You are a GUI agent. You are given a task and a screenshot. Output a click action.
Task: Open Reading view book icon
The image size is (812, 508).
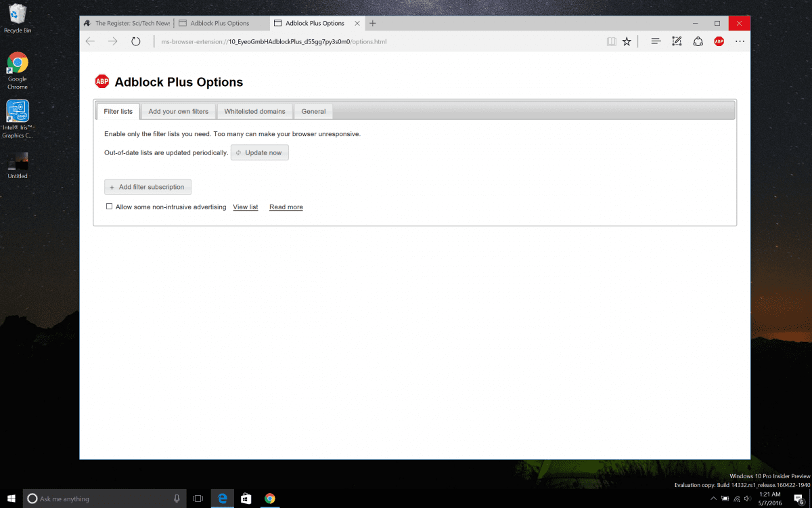tap(612, 41)
